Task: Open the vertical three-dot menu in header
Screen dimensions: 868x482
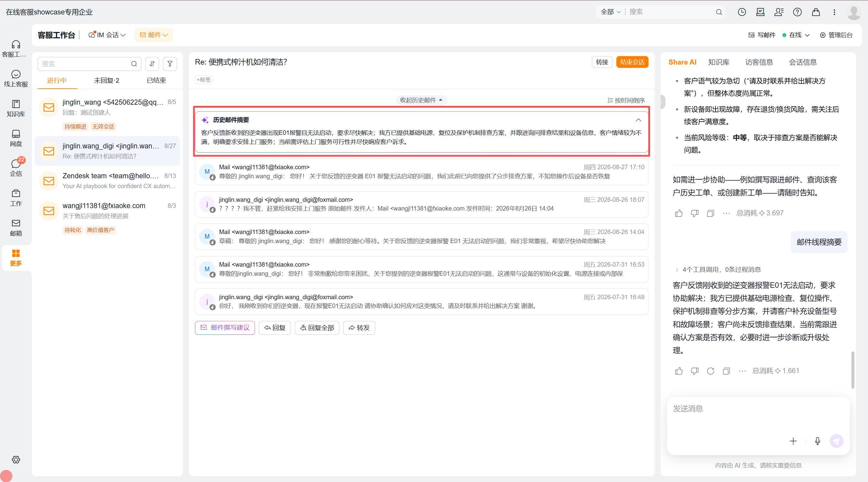Action: (x=834, y=12)
